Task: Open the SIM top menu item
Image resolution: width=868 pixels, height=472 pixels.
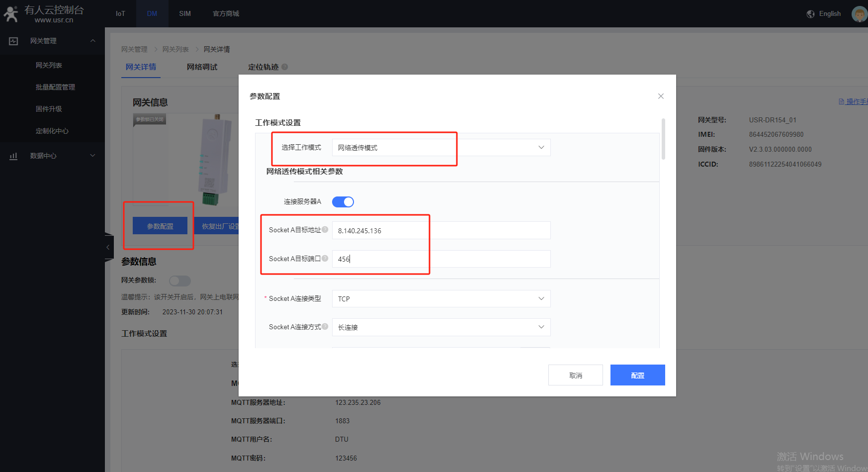Action: click(185, 13)
